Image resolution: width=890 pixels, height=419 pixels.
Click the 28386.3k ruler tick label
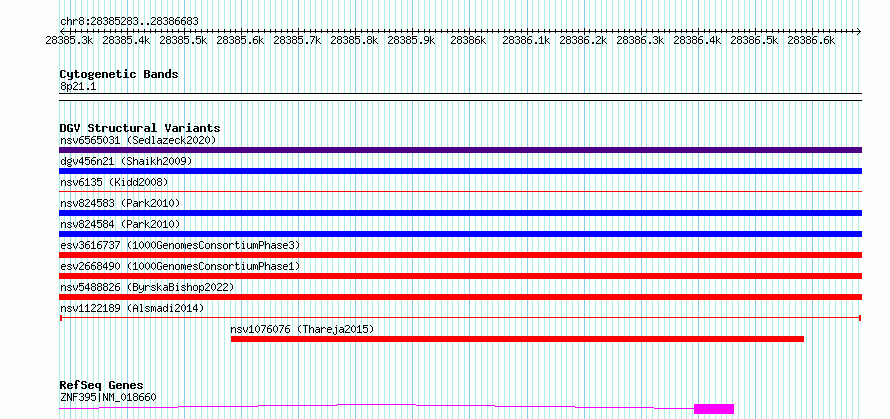coord(640,40)
